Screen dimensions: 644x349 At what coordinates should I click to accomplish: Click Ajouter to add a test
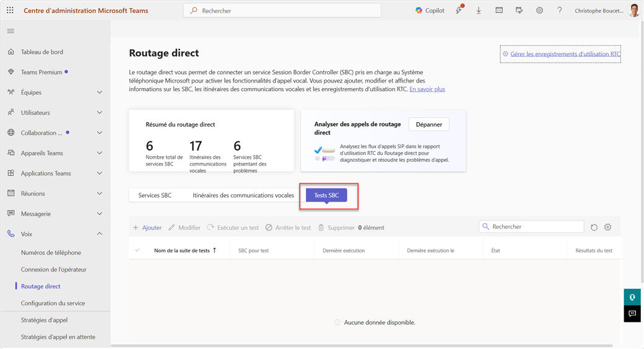147,228
